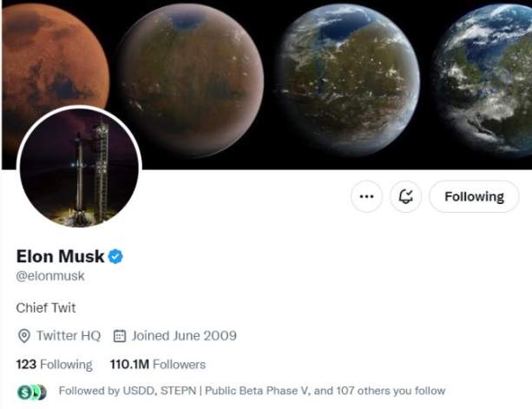The width and height of the screenshot is (532, 409).
Task: Click the USDD mutual follower avatar
Action: coord(23,393)
